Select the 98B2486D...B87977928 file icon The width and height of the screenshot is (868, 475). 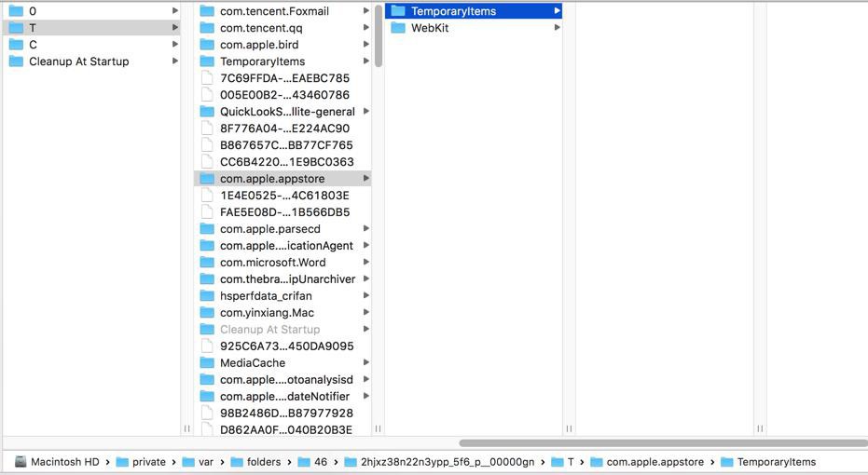pyautogui.click(x=207, y=414)
